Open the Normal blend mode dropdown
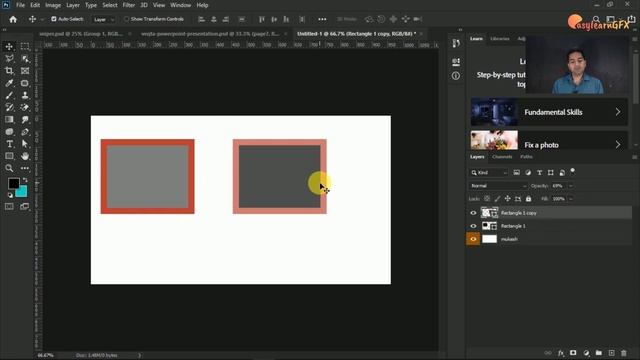The image size is (640, 360). [x=498, y=186]
